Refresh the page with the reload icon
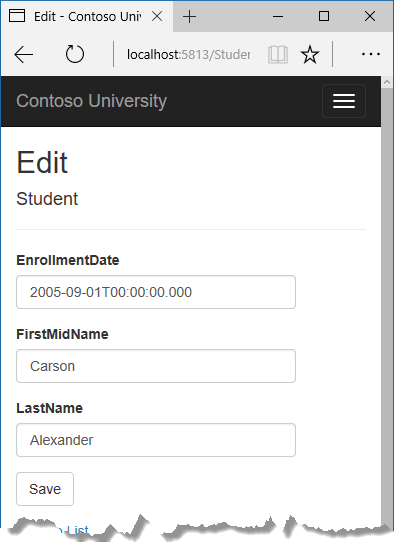The width and height of the screenshot is (394, 542). point(75,54)
